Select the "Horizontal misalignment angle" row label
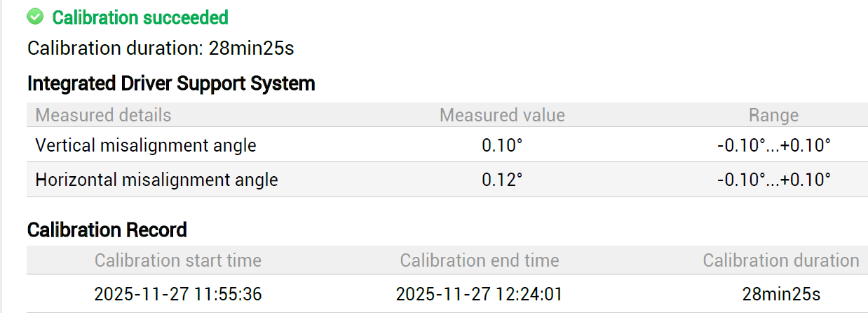The image size is (868, 313). click(x=156, y=180)
